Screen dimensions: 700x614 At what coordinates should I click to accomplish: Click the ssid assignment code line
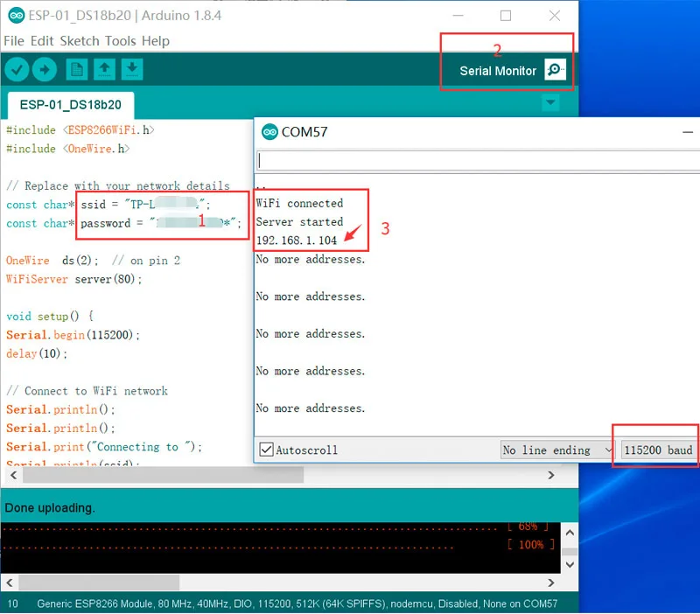108,205
